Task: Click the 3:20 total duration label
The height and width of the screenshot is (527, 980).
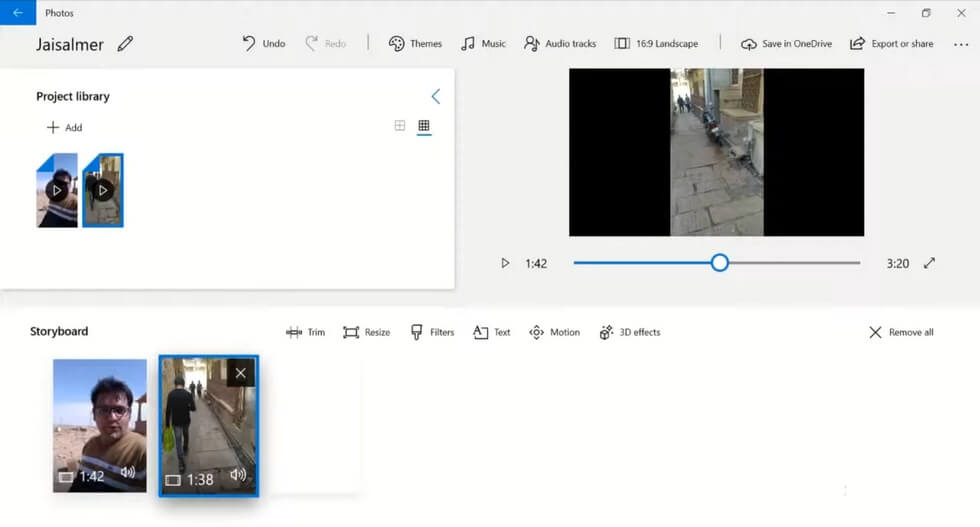Action: click(x=898, y=264)
